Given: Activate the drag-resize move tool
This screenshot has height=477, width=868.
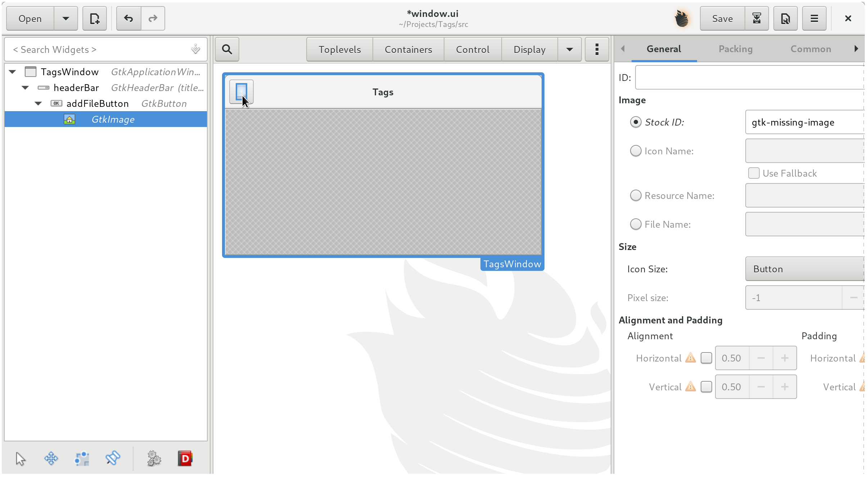Looking at the screenshot, I should pos(51,459).
